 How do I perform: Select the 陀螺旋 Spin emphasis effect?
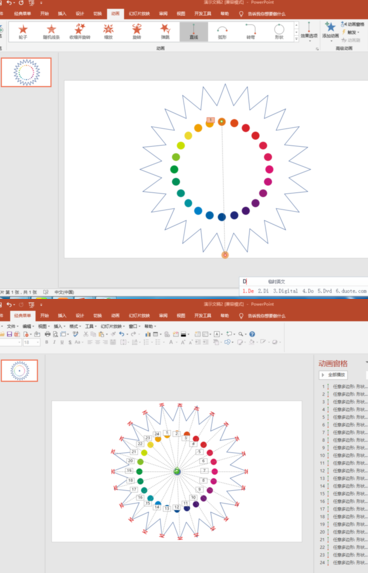tap(137, 31)
